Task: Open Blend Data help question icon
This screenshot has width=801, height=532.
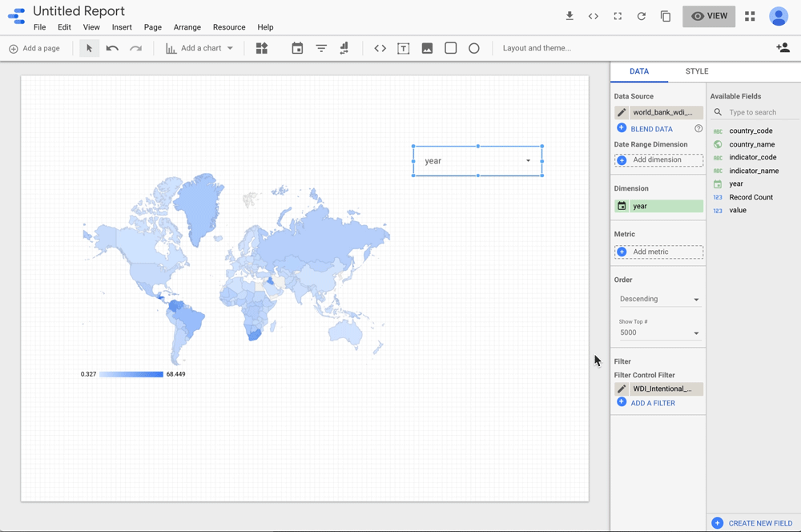Action: coord(698,128)
